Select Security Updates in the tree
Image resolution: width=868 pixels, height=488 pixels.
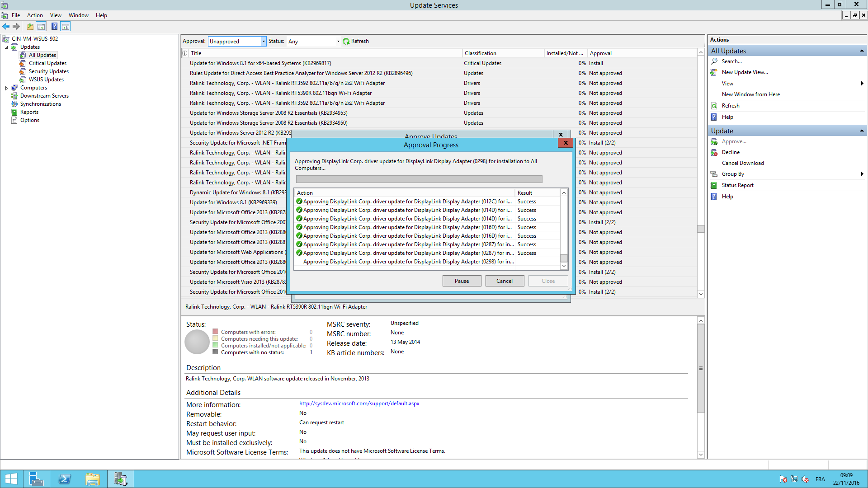pyautogui.click(x=49, y=71)
